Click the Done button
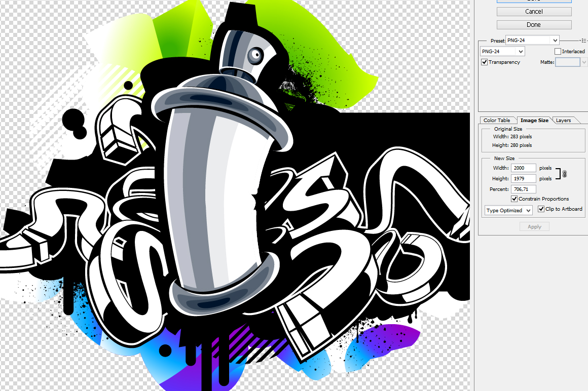Image resolution: width=588 pixels, height=391 pixels. pos(534,24)
